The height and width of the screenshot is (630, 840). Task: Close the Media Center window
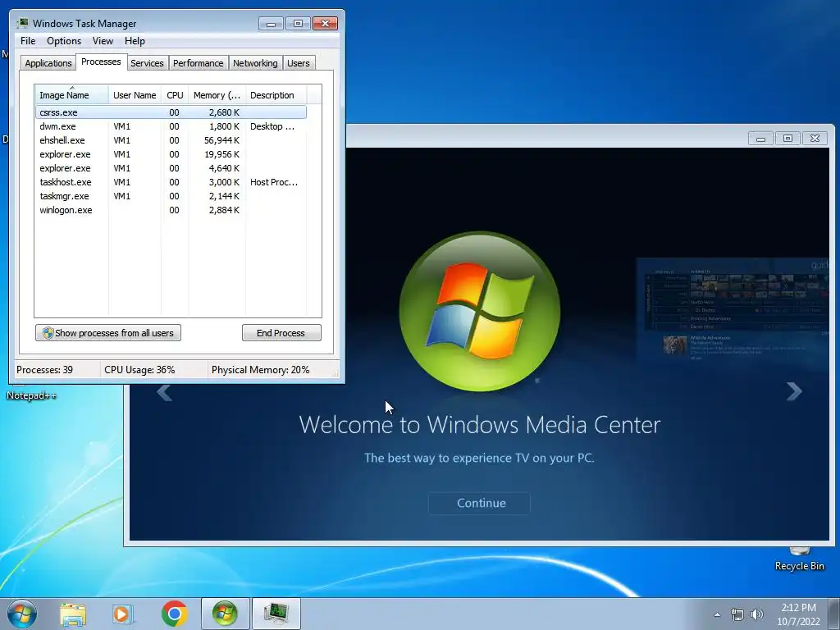click(x=815, y=139)
